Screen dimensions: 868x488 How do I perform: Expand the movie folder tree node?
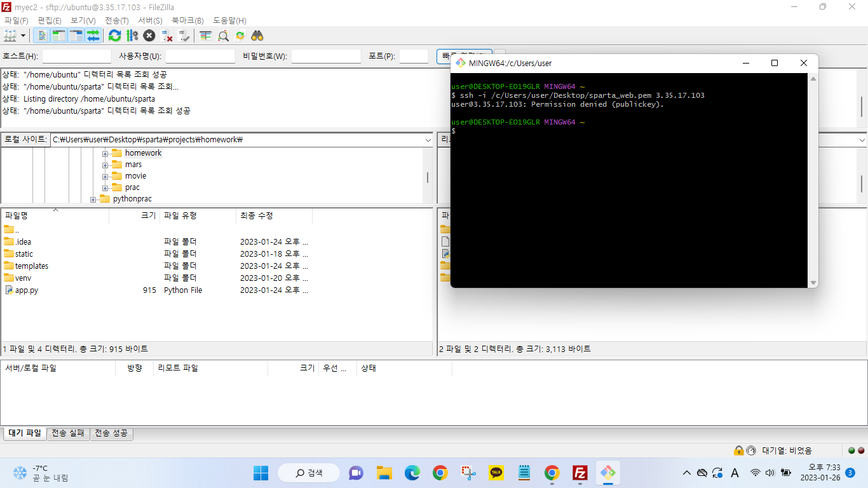coord(105,176)
